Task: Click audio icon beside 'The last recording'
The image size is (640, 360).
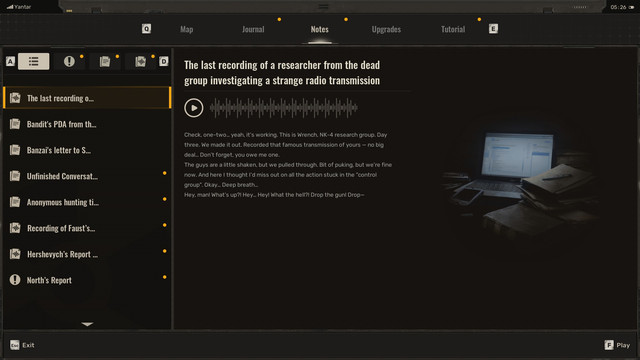Action: coord(15,98)
